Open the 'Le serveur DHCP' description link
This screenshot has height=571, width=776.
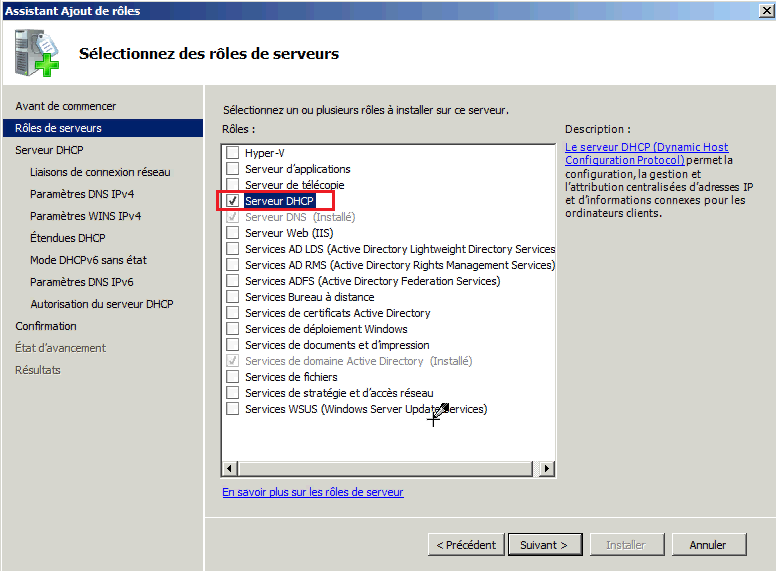pos(646,153)
